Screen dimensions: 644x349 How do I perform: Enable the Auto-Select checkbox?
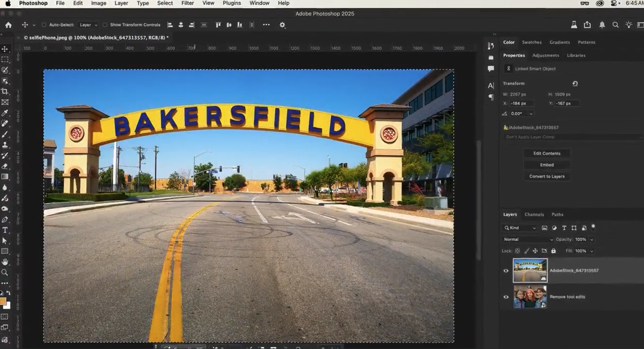[44, 25]
